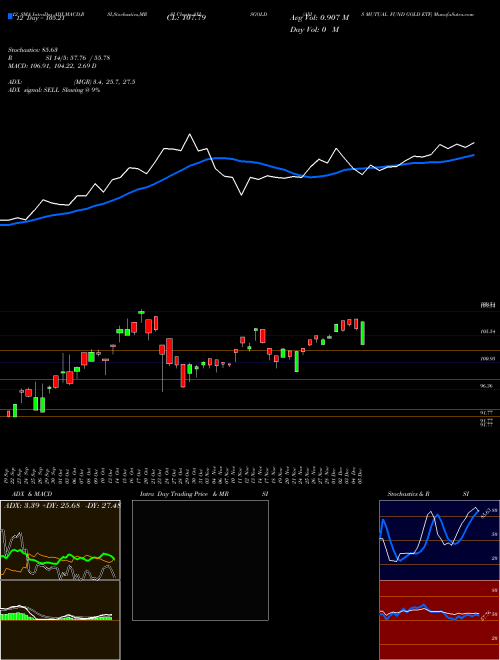The image size is (500, 660).
Task: Click the empty intraday trading price box
Action: (200, 560)
